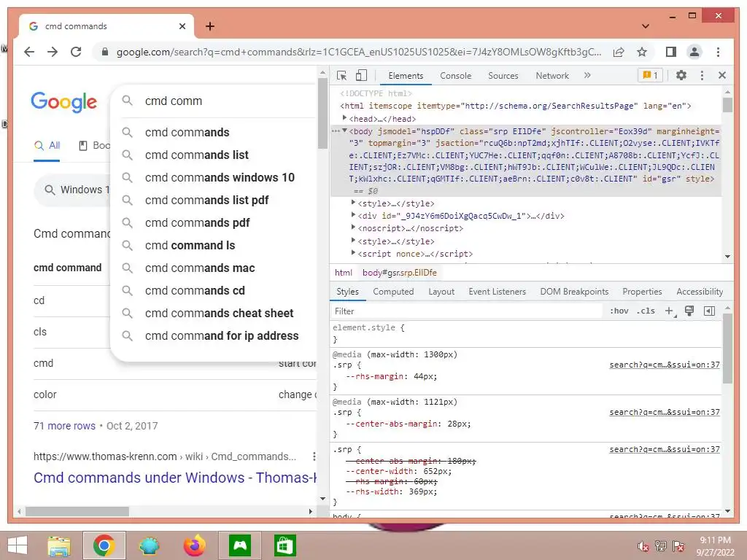747x560 pixels.
Task: Toggle the DevTools device toolbar
Action: point(362,75)
